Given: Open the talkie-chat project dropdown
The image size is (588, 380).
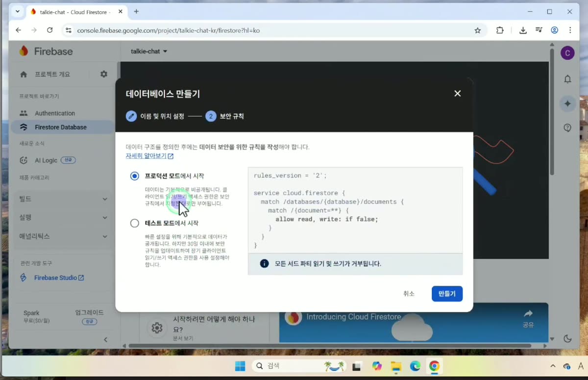Looking at the screenshot, I should 149,51.
